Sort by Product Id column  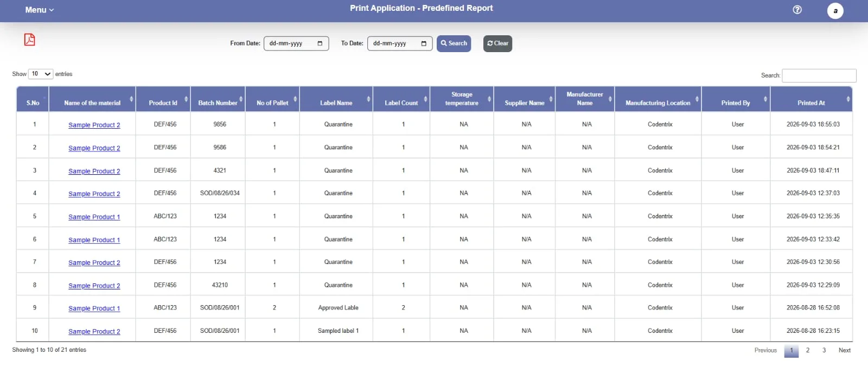(x=163, y=99)
